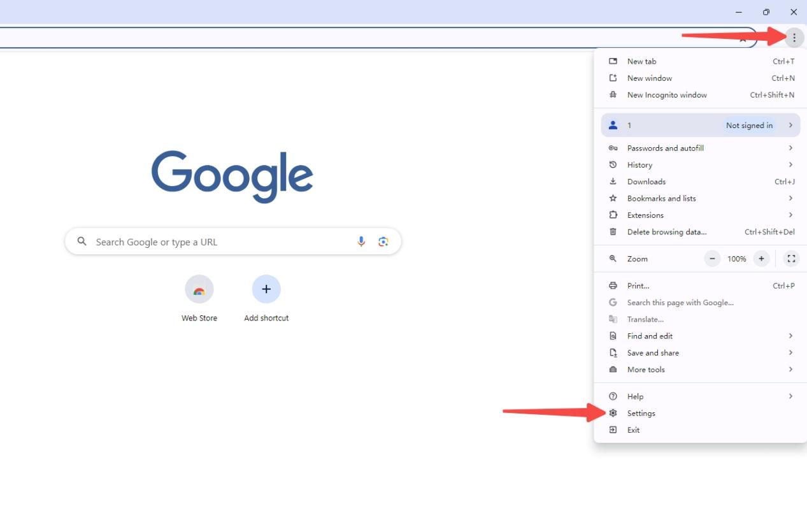Open a New Incognito window
Viewport: 807px width, 532px height.
701,95
